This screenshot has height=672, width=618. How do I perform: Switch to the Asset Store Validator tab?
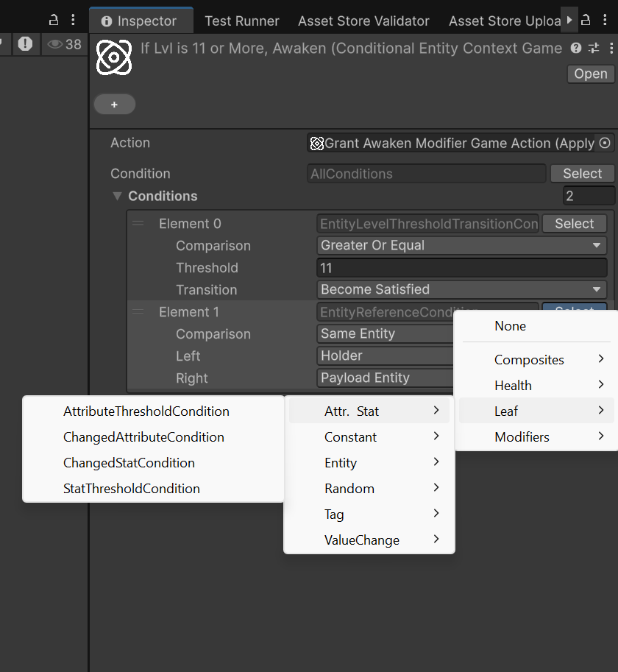pyautogui.click(x=363, y=21)
